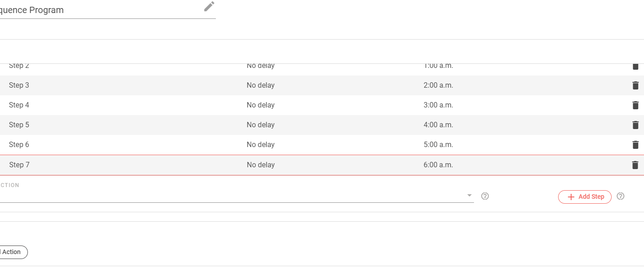Select the Step 5 row label
Screen dimensions: 644x277
pos(19,125)
